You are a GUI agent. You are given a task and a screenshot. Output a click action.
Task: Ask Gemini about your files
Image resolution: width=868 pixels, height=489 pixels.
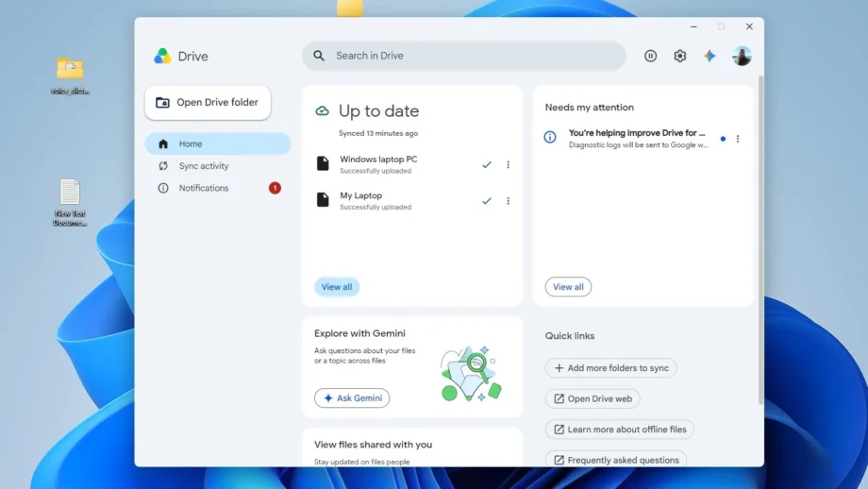point(352,398)
